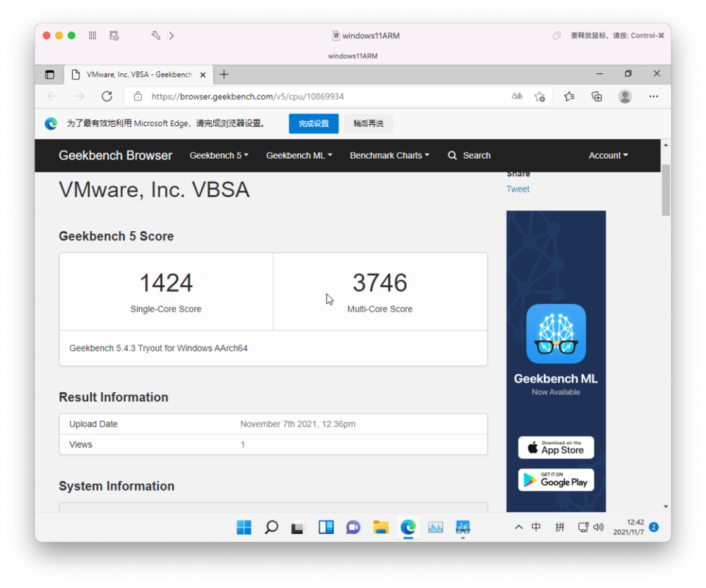The width and height of the screenshot is (706, 588).
Task: Click the 拼 input method icon
Action: (x=560, y=527)
